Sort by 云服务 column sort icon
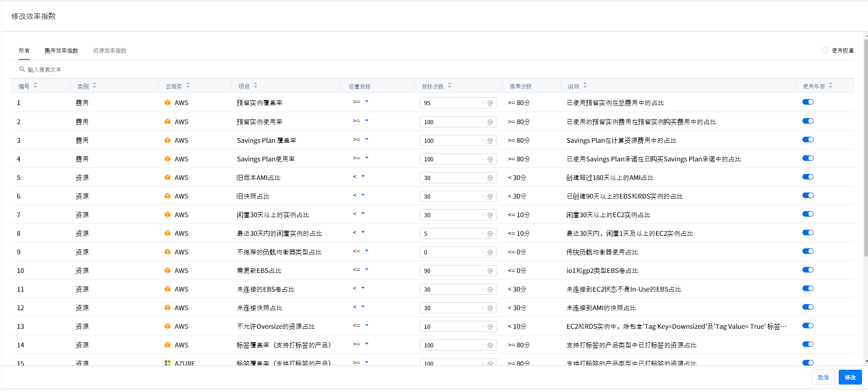The image size is (868, 392). click(188, 86)
